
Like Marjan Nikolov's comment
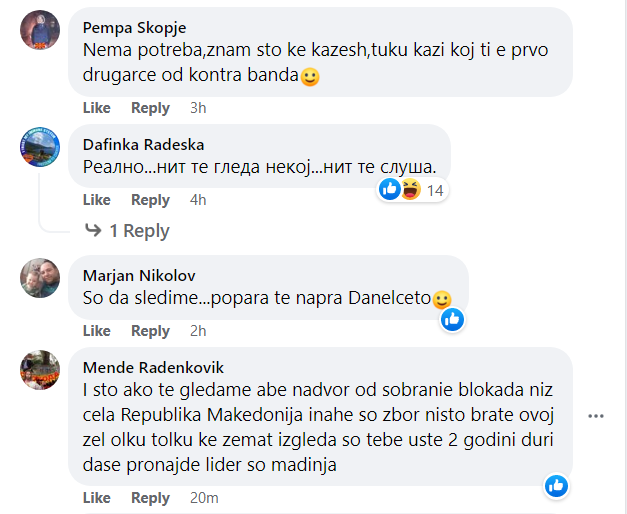(x=97, y=331)
